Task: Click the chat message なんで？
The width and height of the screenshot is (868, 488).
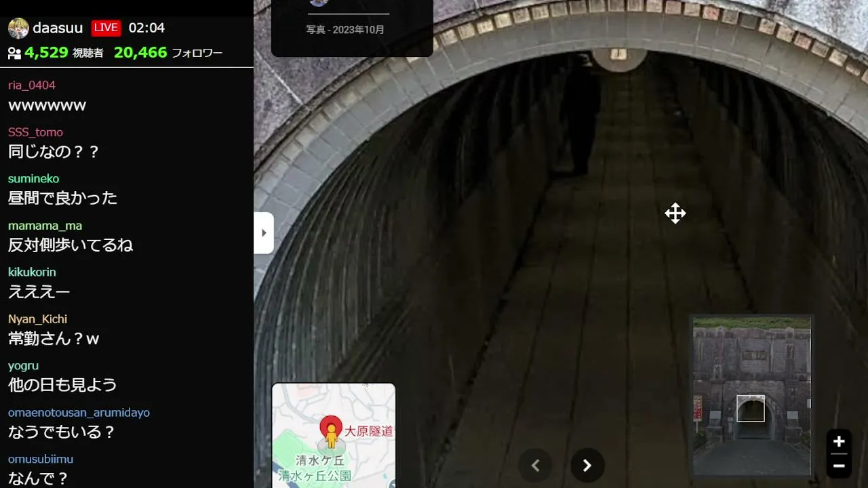Action: 39,479
